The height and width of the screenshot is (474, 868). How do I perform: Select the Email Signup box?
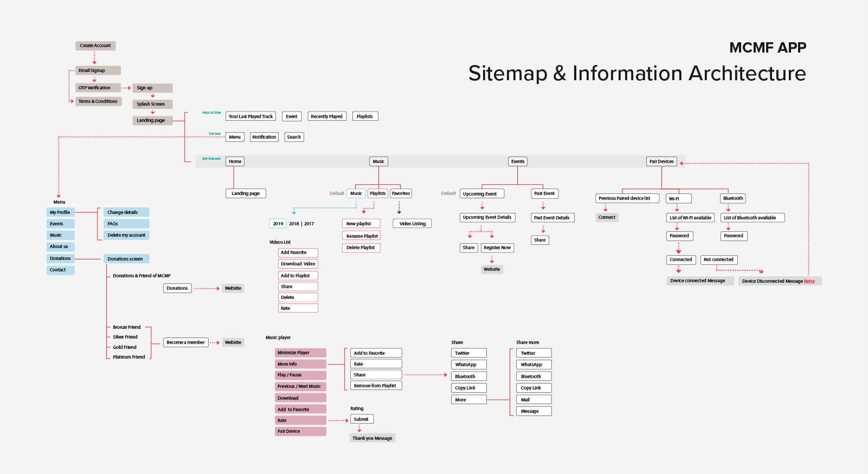[98, 70]
